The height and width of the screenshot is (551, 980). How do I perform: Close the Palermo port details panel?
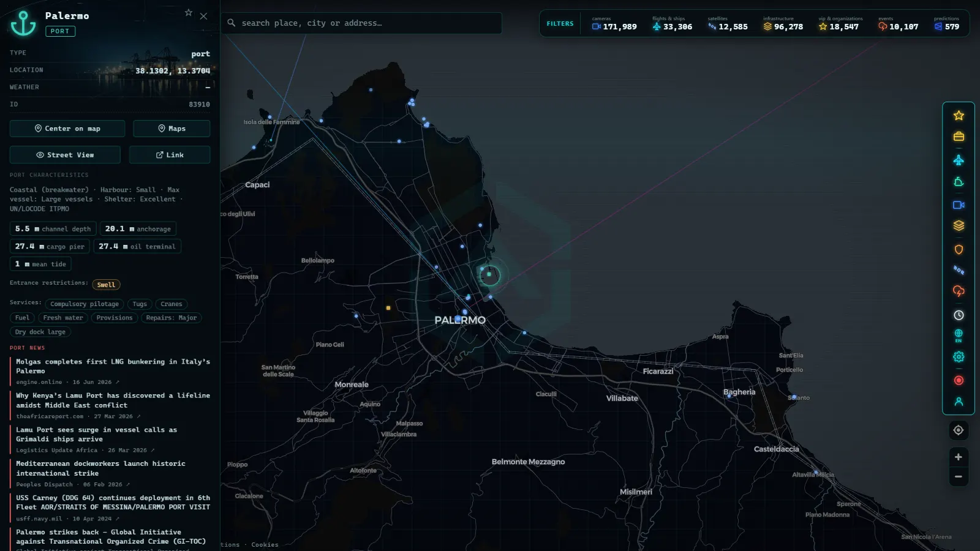tap(203, 17)
